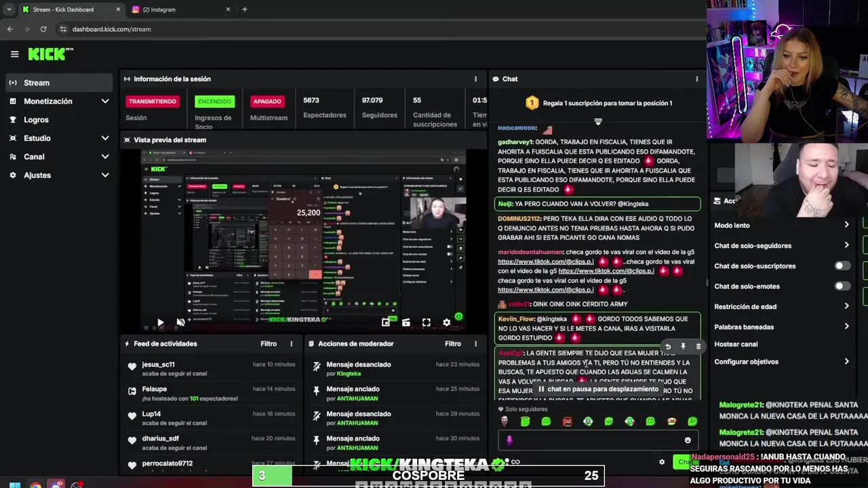Open Palabras baneadas settings
This screenshot has width=868, height=488.
click(781, 327)
